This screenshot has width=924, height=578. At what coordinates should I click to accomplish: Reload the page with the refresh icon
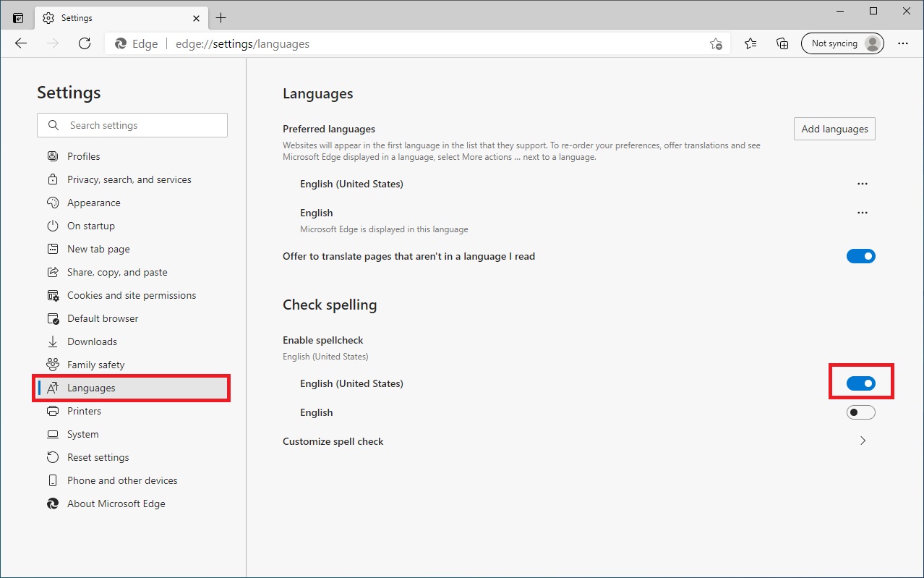[85, 43]
